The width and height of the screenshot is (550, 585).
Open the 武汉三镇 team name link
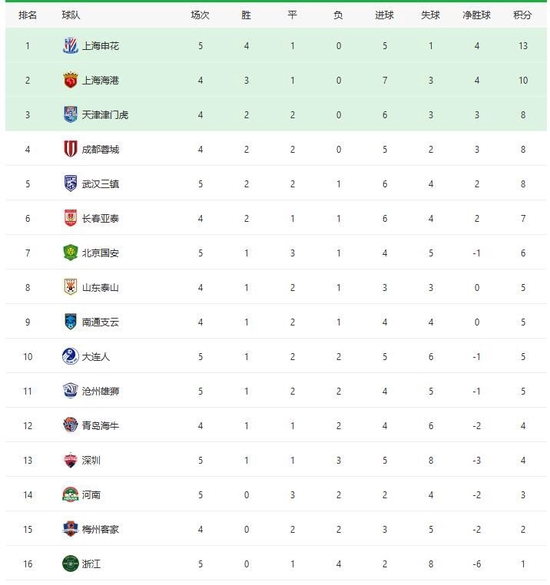(100, 184)
